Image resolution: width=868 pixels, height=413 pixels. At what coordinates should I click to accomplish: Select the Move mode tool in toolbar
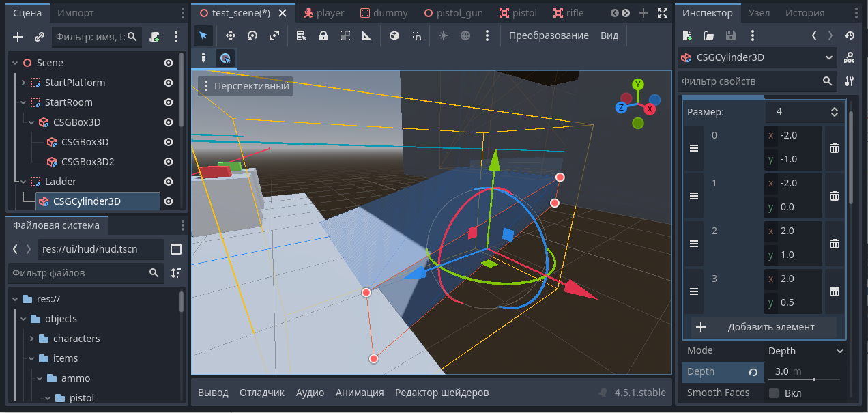(x=230, y=36)
